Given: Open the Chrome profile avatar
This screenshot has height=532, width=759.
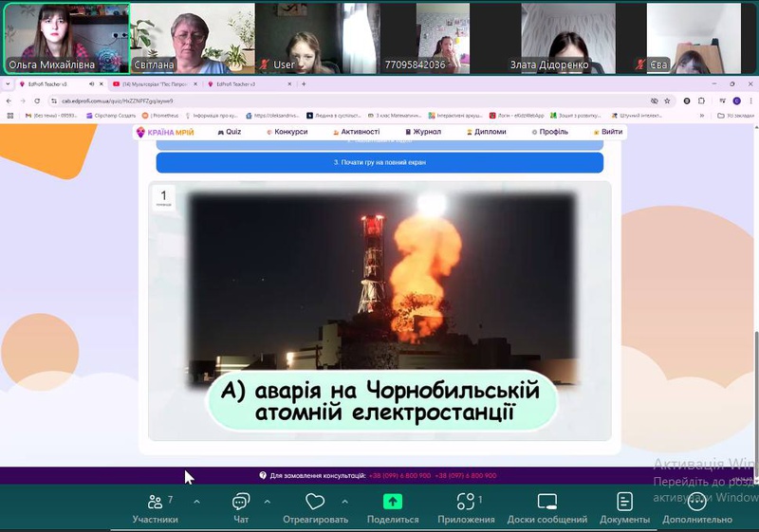Looking at the screenshot, I should click(x=737, y=101).
